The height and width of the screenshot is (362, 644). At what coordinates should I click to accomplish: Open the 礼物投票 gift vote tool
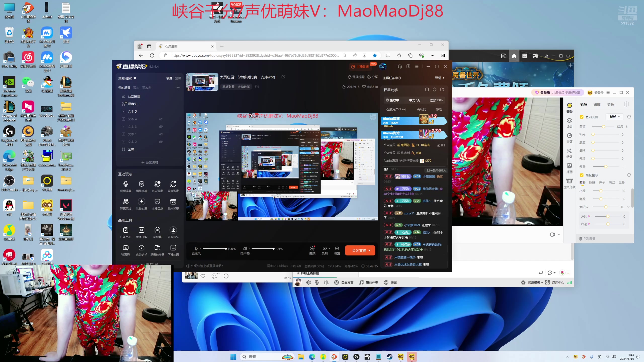tap(173, 204)
